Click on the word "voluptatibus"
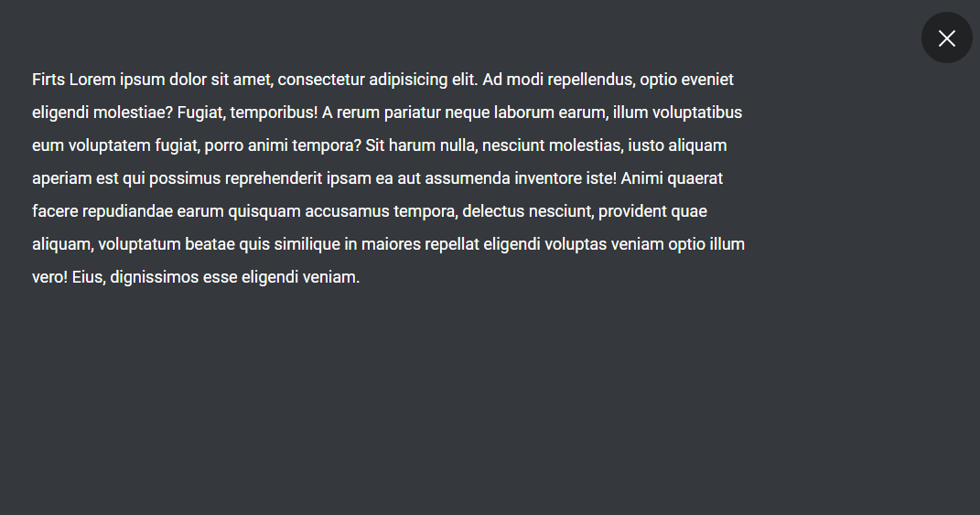The width and height of the screenshot is (980, 515). [697, 113]
